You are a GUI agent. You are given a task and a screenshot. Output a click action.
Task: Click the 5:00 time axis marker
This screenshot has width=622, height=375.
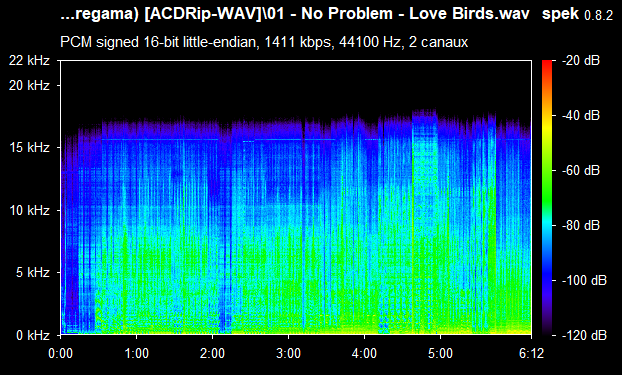point(440,353)
